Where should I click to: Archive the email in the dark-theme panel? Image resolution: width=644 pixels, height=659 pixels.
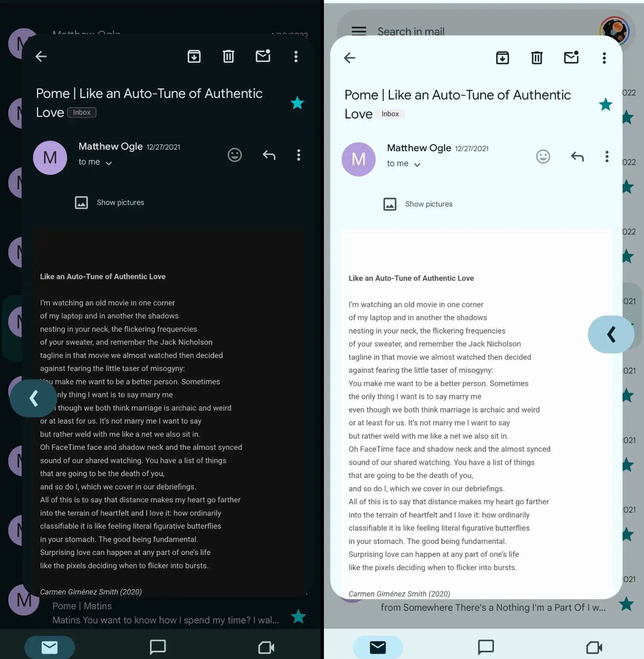coord(194,56)
